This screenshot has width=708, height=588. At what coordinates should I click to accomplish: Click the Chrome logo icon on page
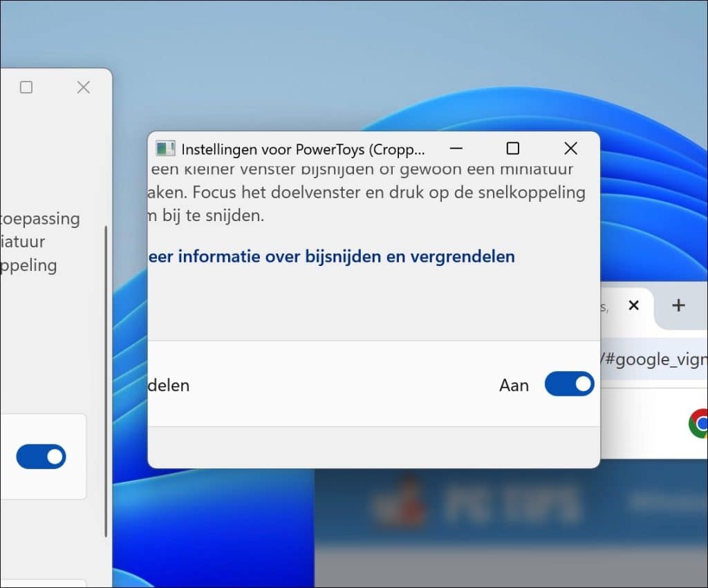pos(698,424)
